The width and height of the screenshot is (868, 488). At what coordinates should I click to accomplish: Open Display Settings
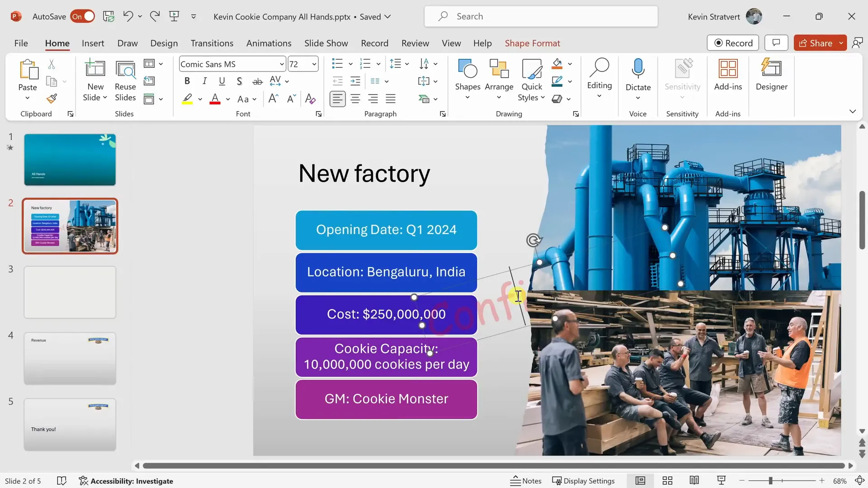coord(583,481)
